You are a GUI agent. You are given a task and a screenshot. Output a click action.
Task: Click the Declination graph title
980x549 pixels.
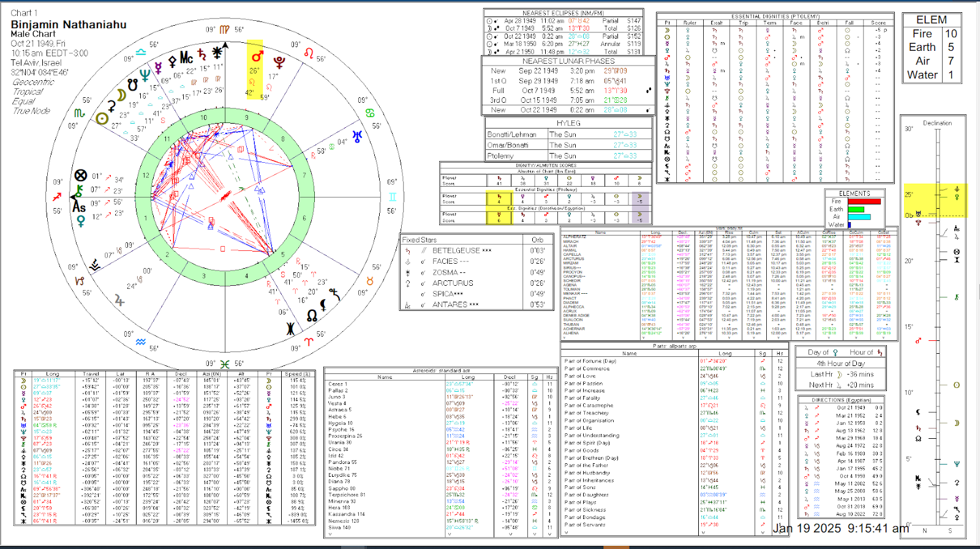click(x=937, y=123)
